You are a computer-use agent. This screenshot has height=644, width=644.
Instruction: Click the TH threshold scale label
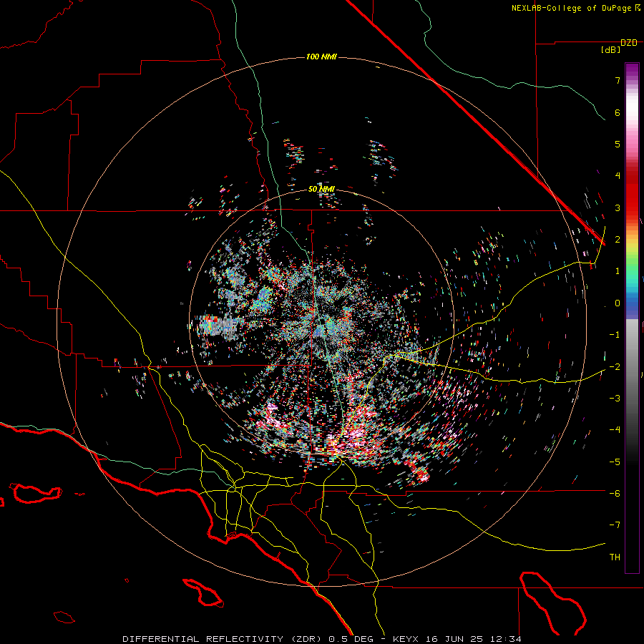[x=615, y=557]
